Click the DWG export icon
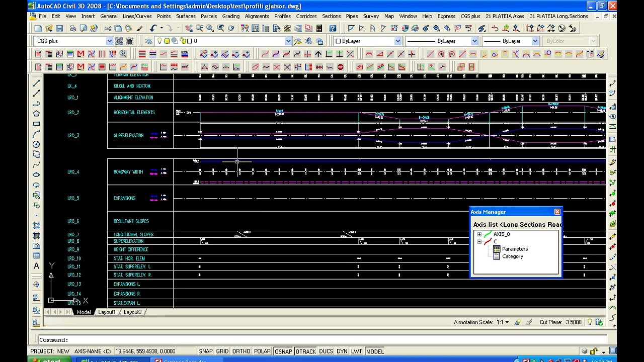 click(x=185, y=54)
